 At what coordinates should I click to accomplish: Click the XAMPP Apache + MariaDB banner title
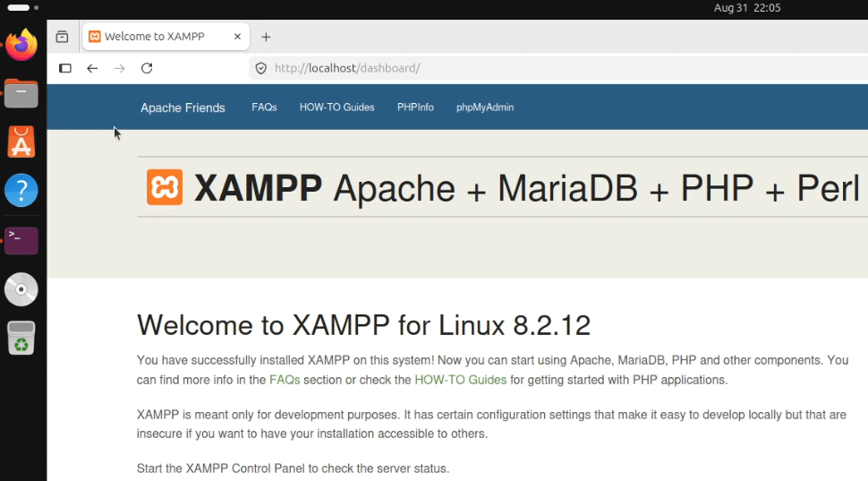527,188
